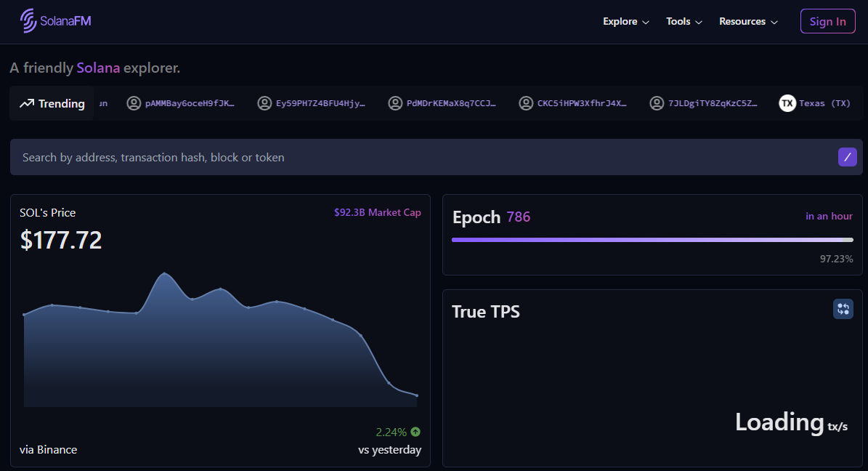Click avatar icon beside pAMMBay6oceH9fJK…
The width and height of the screenshot is (868, 471).
click(134, 103)
